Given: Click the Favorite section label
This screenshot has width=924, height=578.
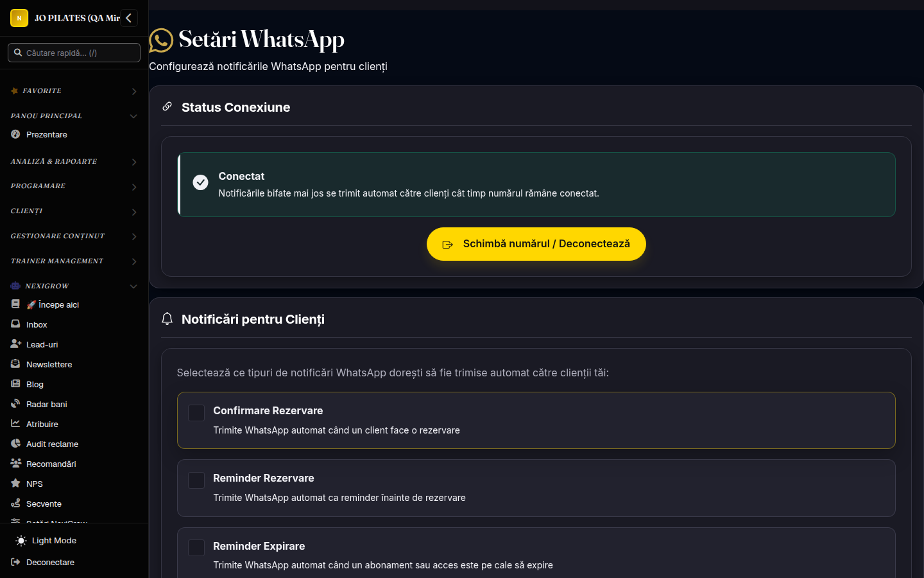Looking at the screenshot, I should coord(42,91).
